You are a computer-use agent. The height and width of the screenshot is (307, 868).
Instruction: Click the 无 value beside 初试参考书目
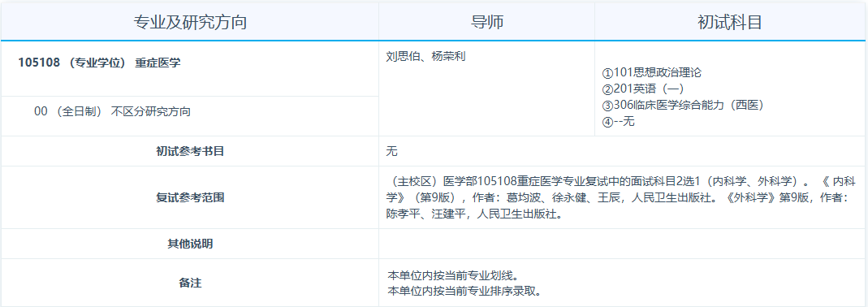[x=392, y=151]
